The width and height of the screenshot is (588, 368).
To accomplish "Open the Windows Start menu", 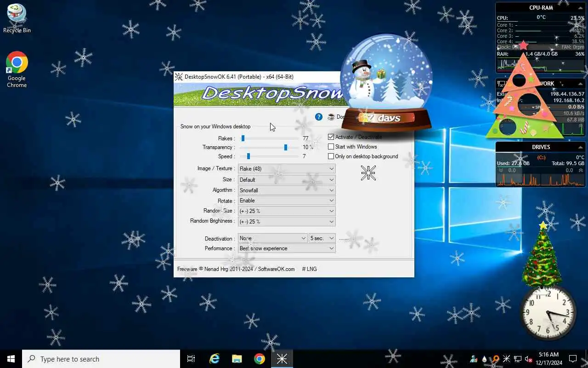I will pos(11,359).
